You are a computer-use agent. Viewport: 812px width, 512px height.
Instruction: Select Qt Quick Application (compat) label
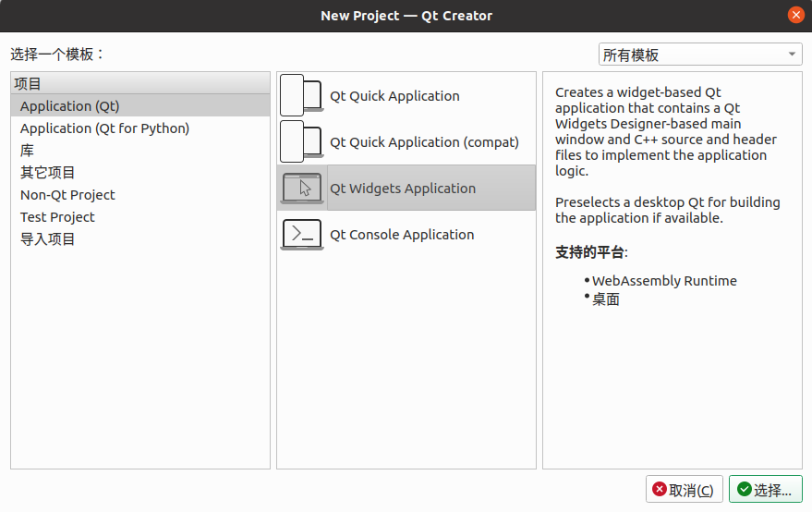tap(424, 142)
